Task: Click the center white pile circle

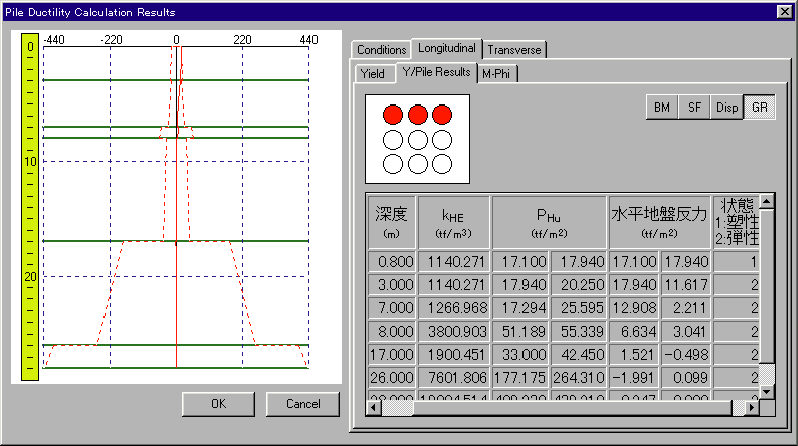Action: tap(417, 139)
